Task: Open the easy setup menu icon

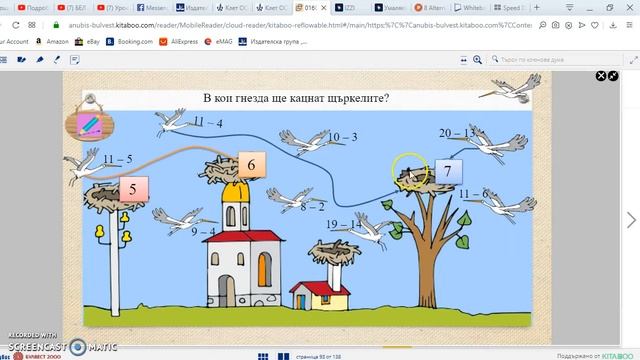Action: point(629,25)
